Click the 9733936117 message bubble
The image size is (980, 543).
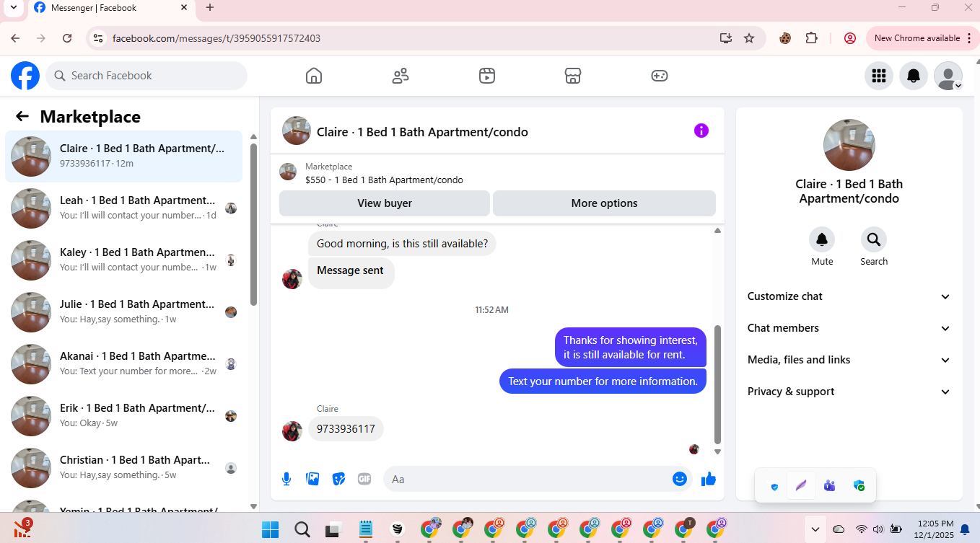[346, 429]
